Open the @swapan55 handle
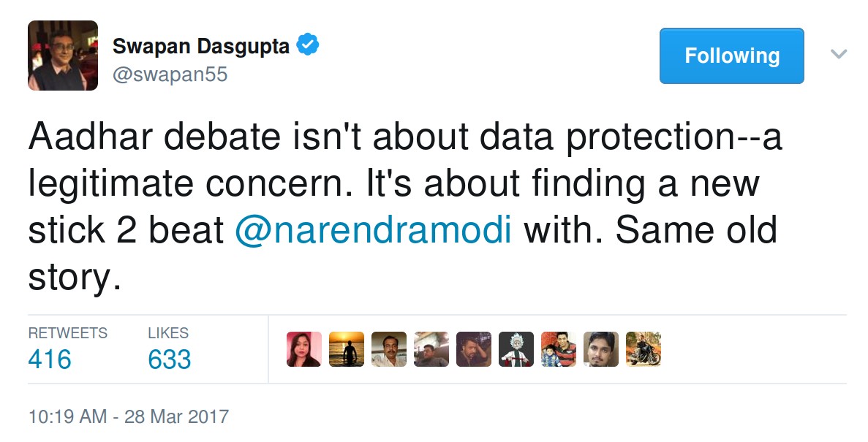The width and height of the screenshot is (868, 442). tap(170, 75)
